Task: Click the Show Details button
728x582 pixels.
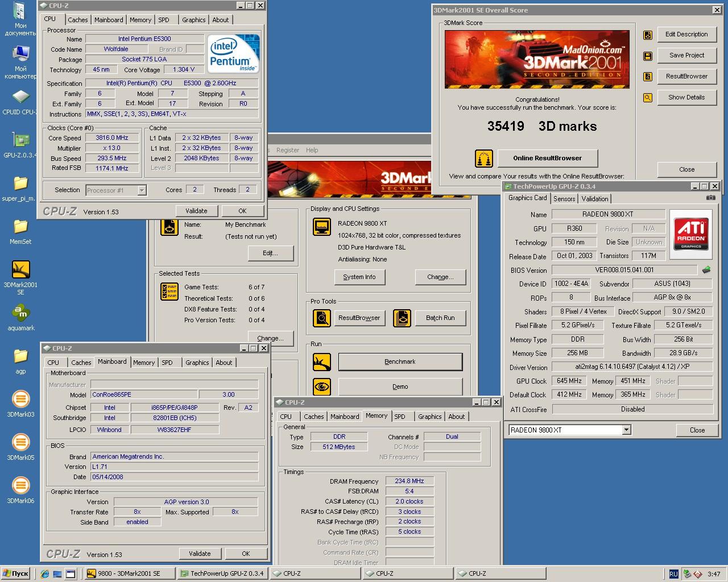Action: coord(686,97)
